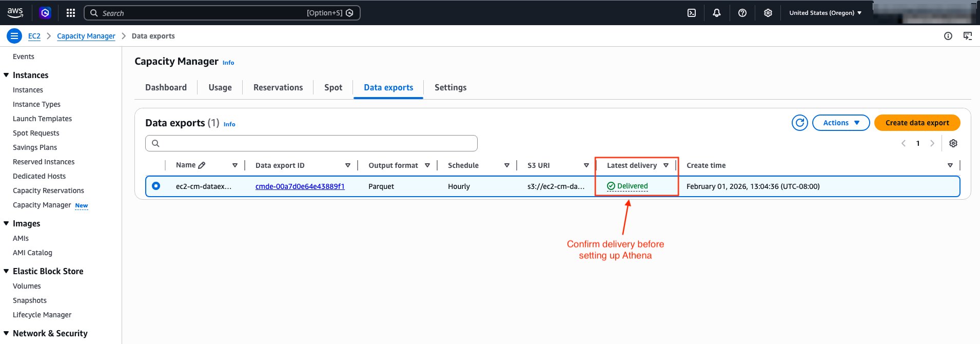Image resolution: width=980 pixels, height=344 pixels.
Task: Select the ec2-cm-dataex export radio button
Action: pos(156,186)
